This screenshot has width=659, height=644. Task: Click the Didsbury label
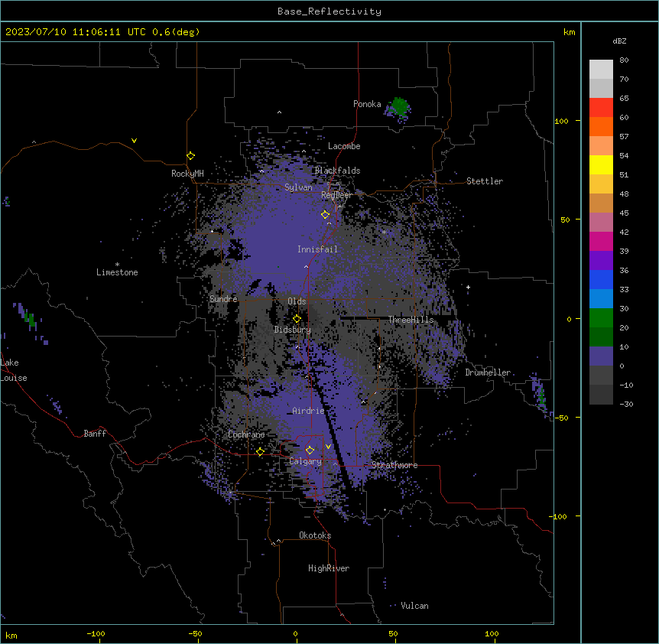pos(293,330)
